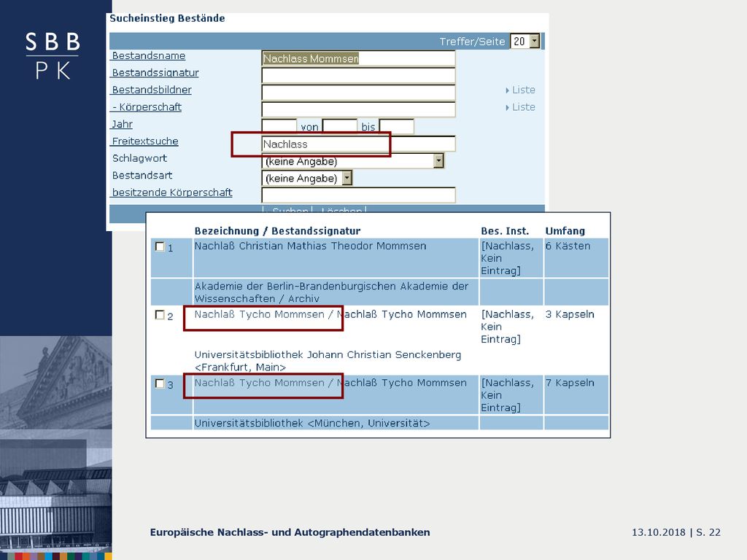Click '[Nachlass, Kein Eintrag]' in result 3
This screenshot has height=560, width=747.
pos(507,395)
